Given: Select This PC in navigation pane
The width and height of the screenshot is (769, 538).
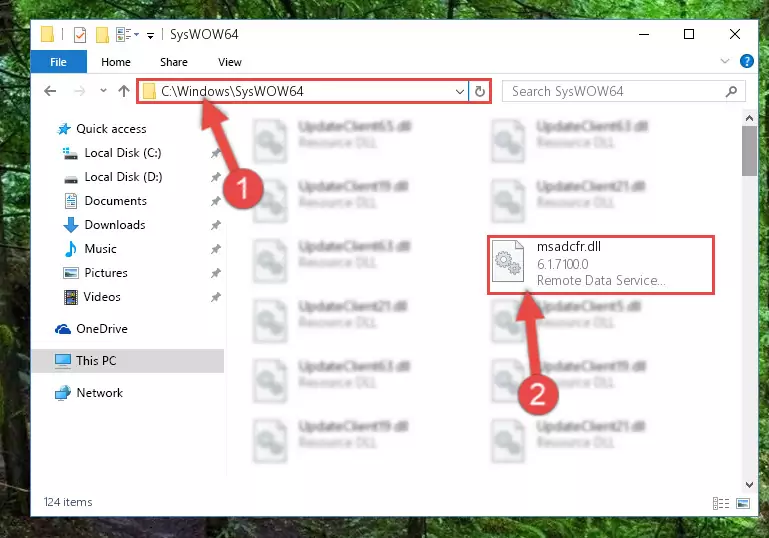Looking at the screenshot, I should pos(128,361).
